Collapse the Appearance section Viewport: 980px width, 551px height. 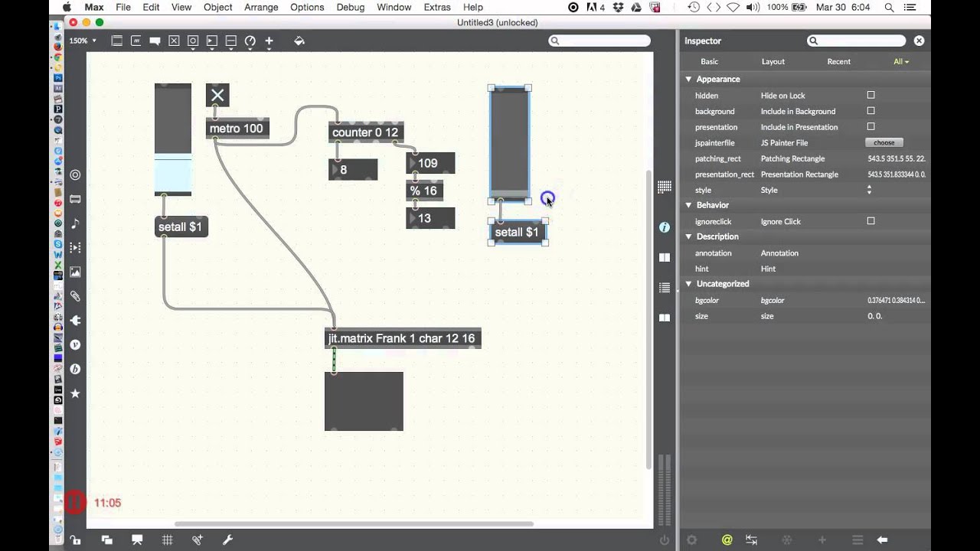coord(688,79)
